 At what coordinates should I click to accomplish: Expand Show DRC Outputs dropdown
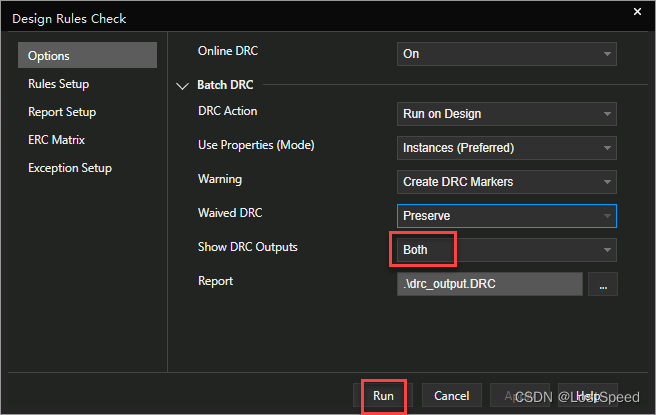click(506, 249)
